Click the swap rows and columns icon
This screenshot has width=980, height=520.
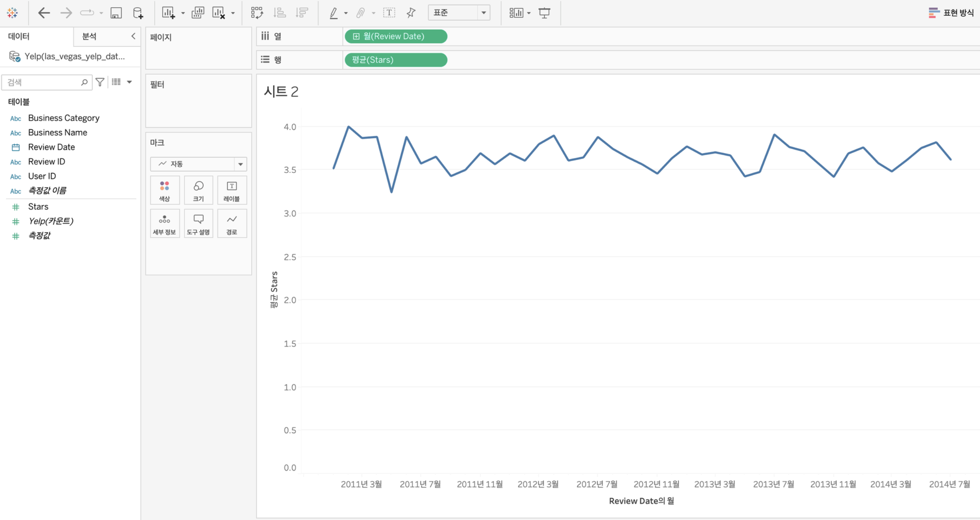257,13
